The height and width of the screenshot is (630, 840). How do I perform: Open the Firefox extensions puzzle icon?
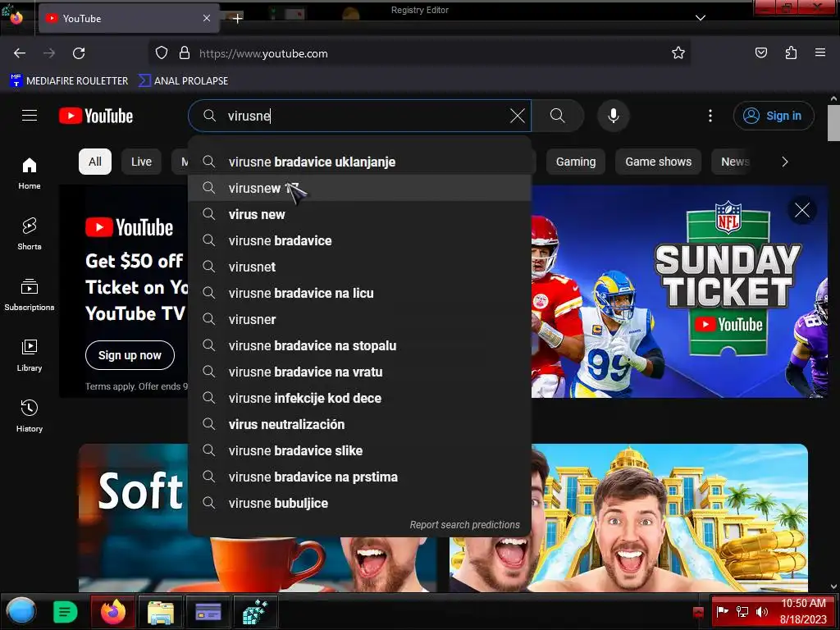click(x=791, y=53)
